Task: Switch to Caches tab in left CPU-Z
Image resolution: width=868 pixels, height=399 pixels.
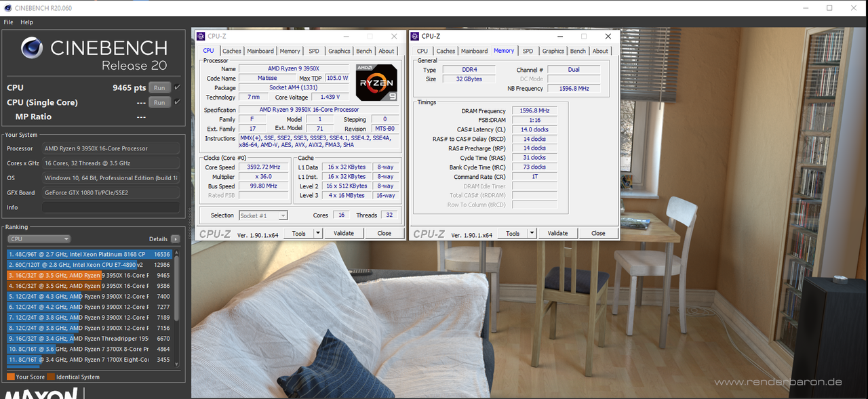Action: [x=232, y=51]
